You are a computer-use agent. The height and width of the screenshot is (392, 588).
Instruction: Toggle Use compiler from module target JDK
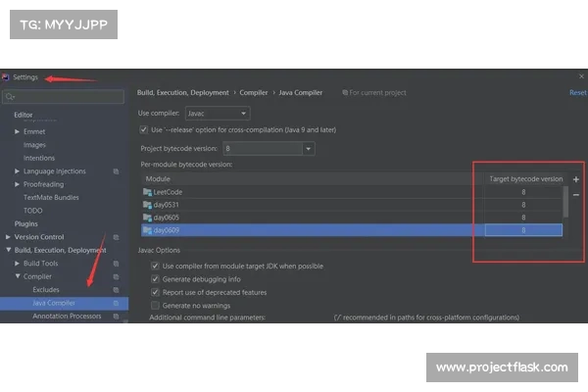coord(155,266)
